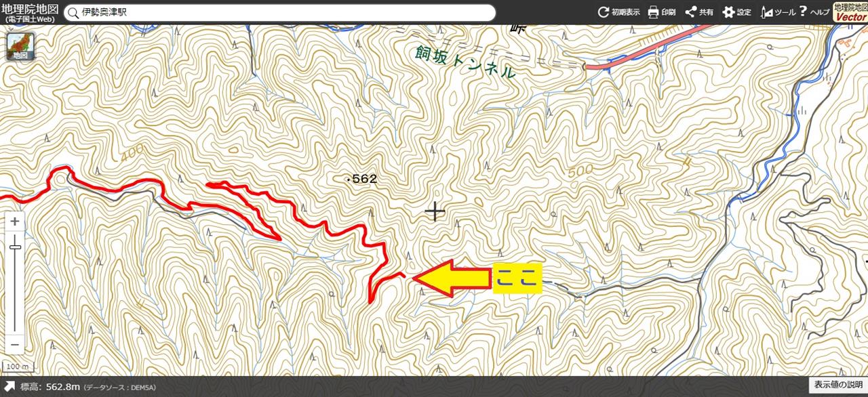
Task: Reset the view with 初期表示
Action: [x=618, y=12]
